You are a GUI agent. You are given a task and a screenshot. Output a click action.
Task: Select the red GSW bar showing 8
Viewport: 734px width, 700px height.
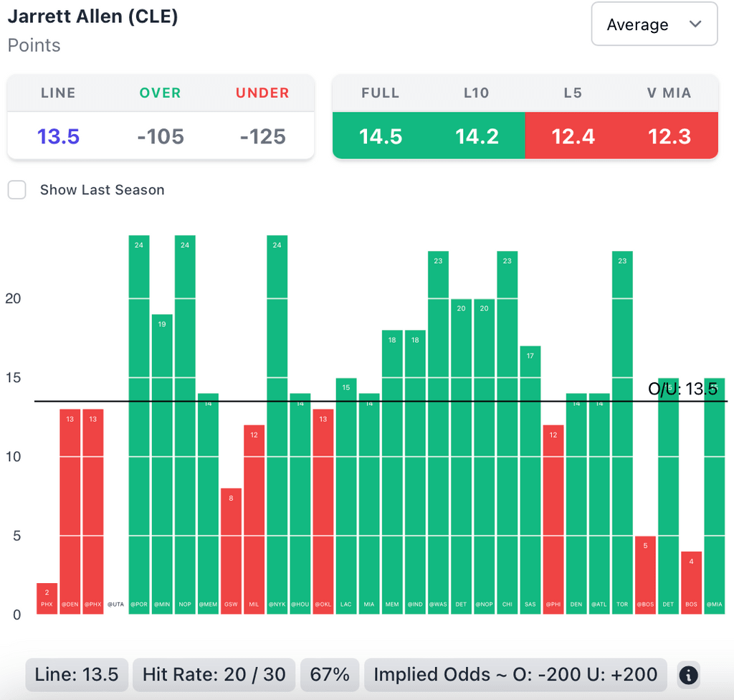pyautogui.click(x=231, y=551)
